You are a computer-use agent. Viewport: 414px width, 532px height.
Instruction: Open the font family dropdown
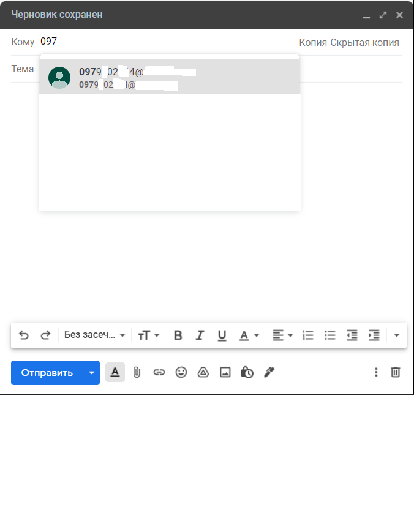95,335
